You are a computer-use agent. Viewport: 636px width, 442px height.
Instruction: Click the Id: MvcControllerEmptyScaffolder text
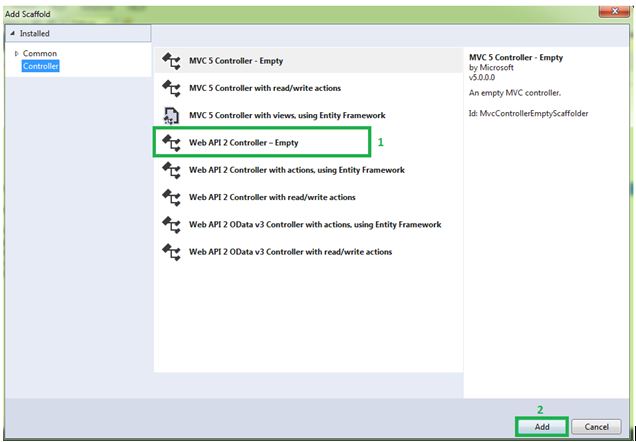(529, 114)
